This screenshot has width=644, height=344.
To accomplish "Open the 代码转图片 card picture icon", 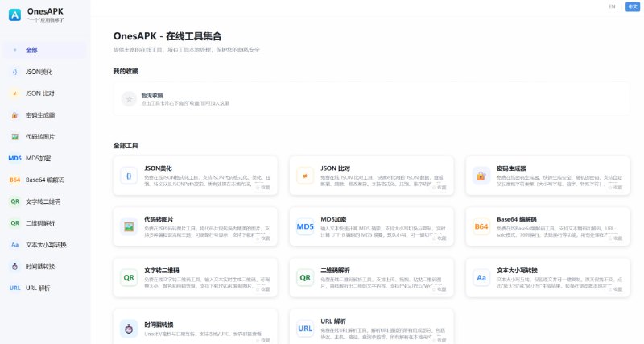I will click(129, 227).
